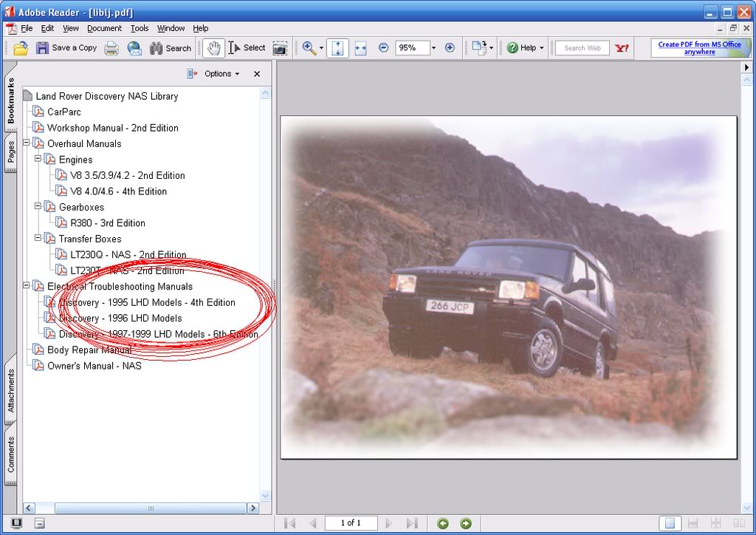Click the Search binoculars button
This screenshot has width=756, height=535.
tap(171, 48)
